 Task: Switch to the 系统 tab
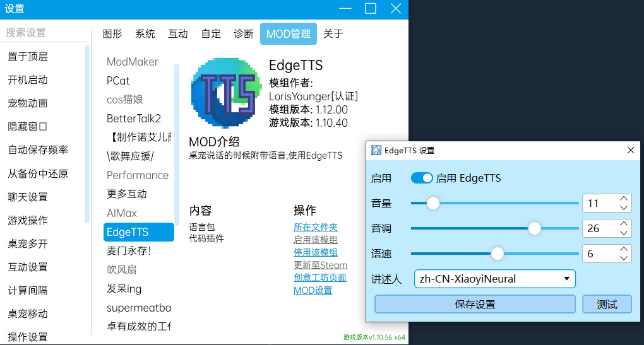(145, 33)
